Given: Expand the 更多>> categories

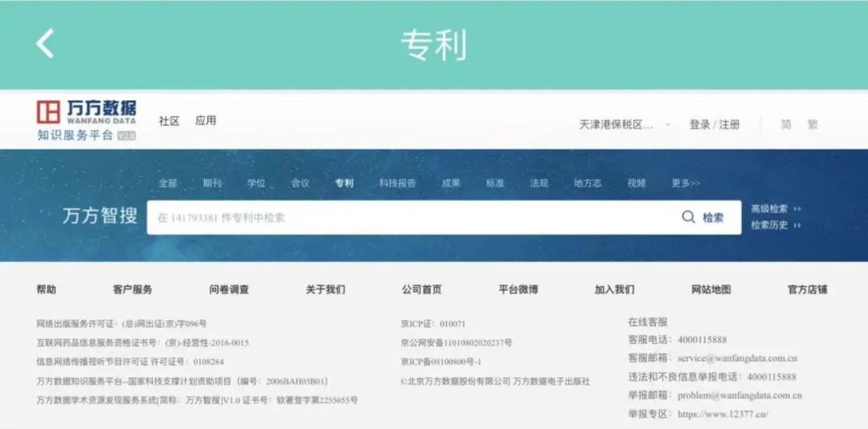Looking at the screenshot, I should (x=686, y=183).
